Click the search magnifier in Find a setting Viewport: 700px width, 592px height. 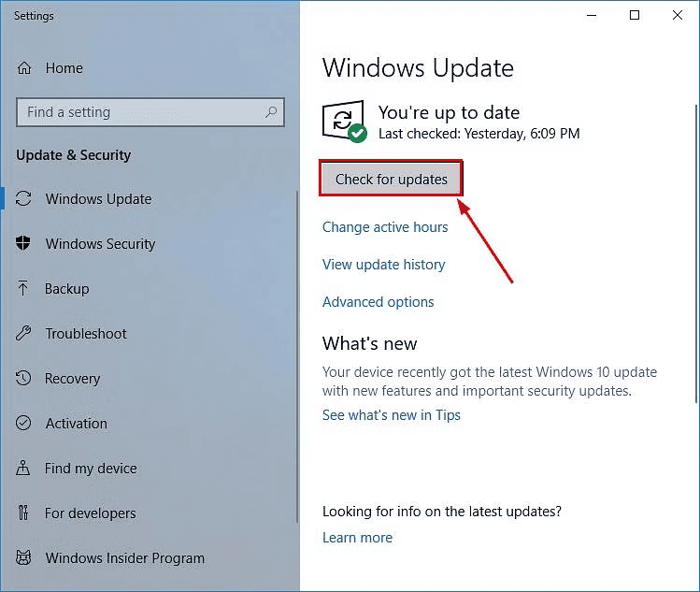coord(271,112)
